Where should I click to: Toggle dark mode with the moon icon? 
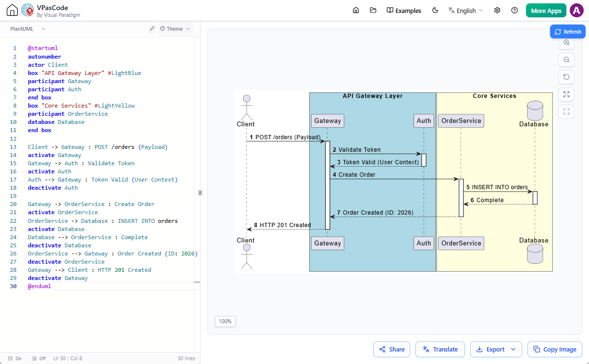click(435, 11)
